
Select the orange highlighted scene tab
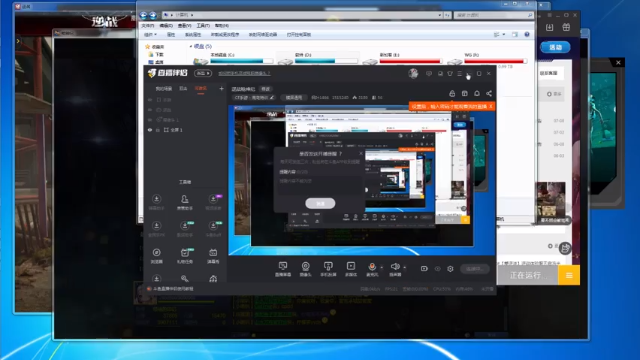tap(201, 89)
